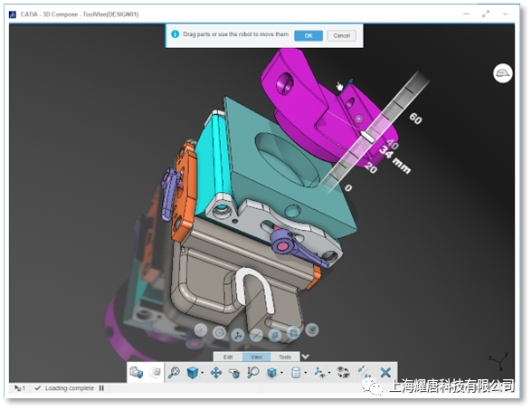Select the Zoom In Out magnifier tool
Image resolution: width=532 pixels, height=410 pixels.
[x=252, y=373]
